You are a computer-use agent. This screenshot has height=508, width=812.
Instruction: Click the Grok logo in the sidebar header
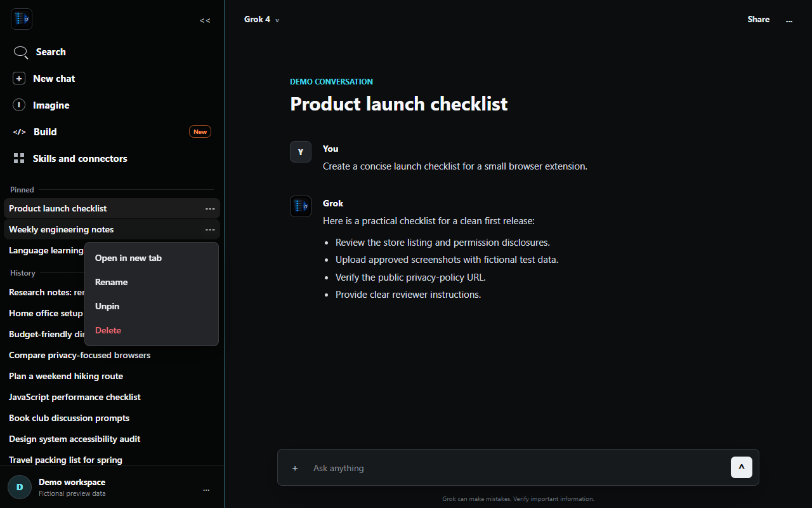click(x=22, y=19)
